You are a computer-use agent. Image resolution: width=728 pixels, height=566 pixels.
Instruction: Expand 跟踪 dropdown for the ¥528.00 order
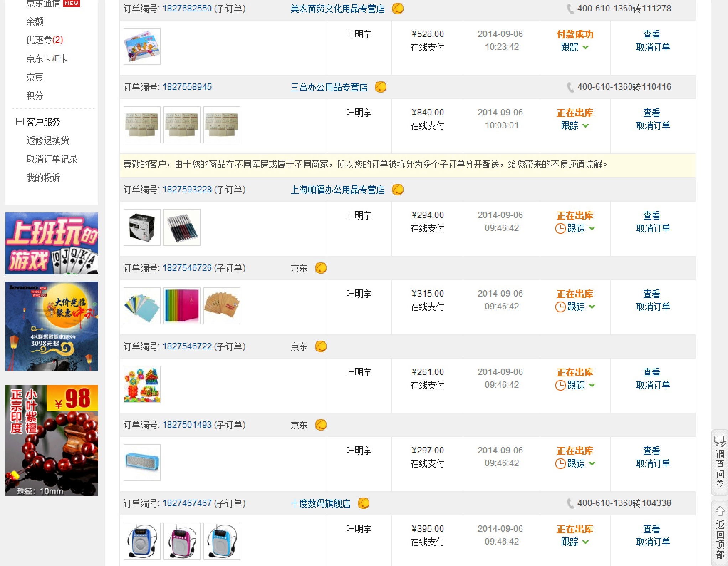[x=586, y=47]
